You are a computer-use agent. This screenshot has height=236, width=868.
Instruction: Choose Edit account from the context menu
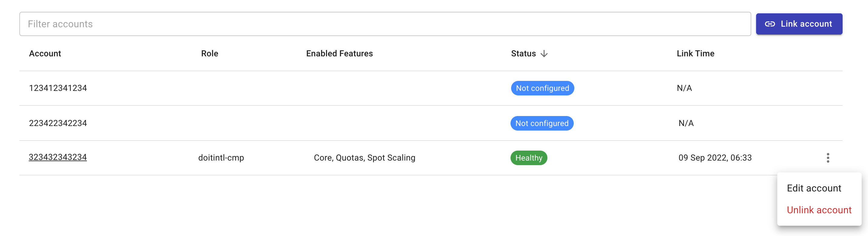click(x=814, y=188)
